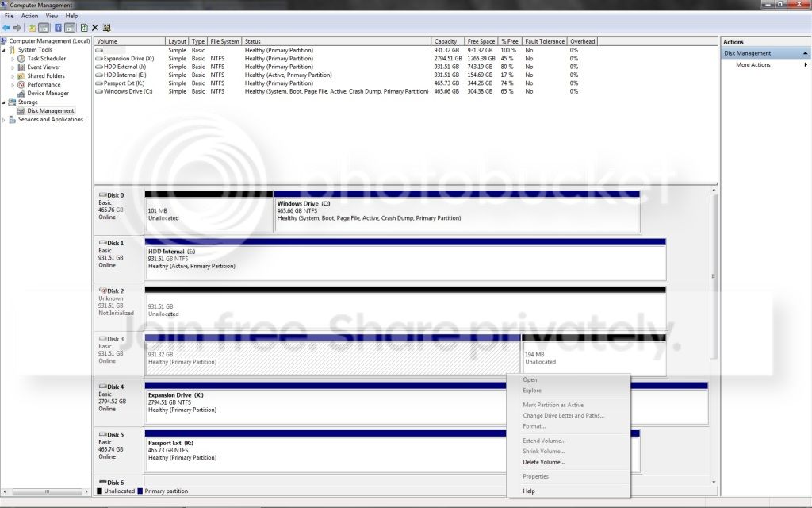Click the Storage icon in tree
Image resolution: width=812 pixels, height=508 pixels.
[12, 102]
